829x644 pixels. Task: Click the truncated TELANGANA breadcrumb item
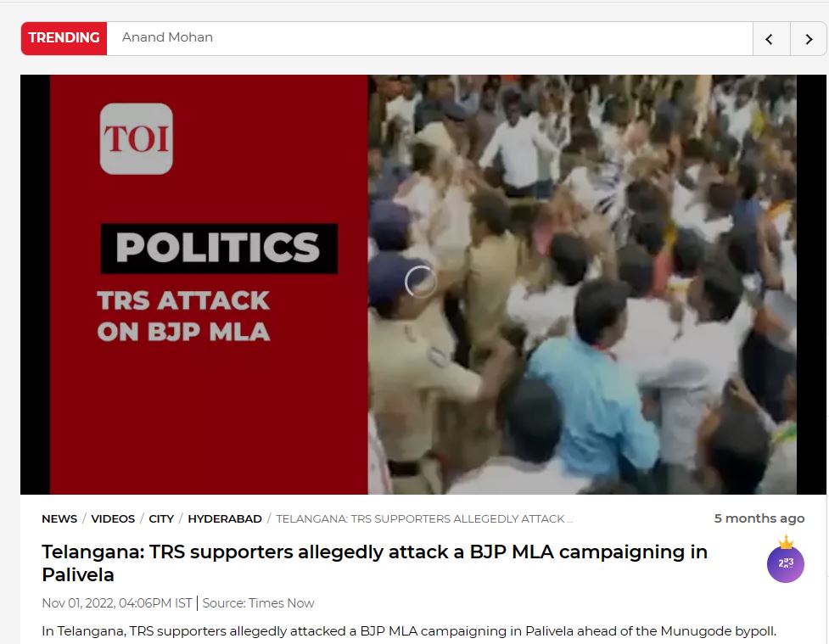pos(424,518)
